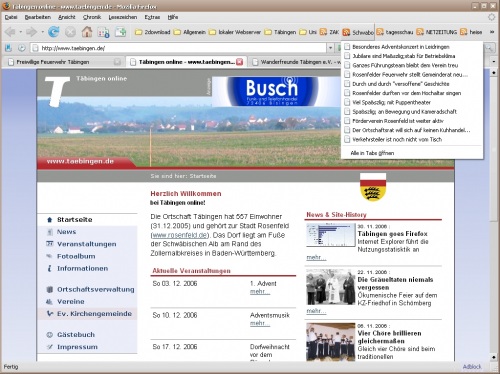Follow the www.rosenfeld.de link

pyautogui.click(x=180, y=235)
